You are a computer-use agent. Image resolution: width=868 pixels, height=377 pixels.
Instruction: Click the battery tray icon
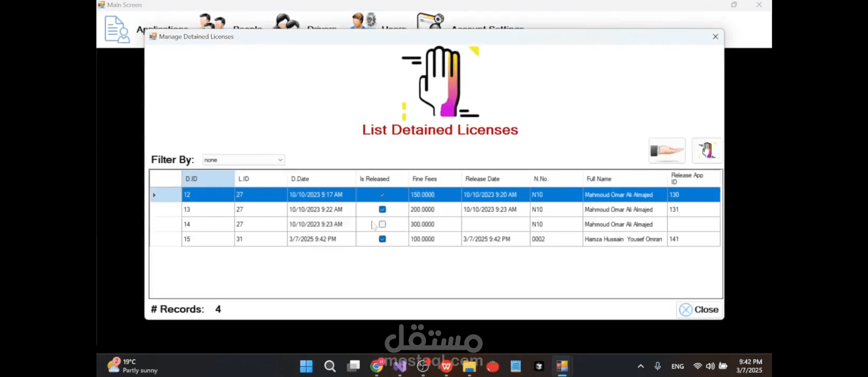click(723, 366)
